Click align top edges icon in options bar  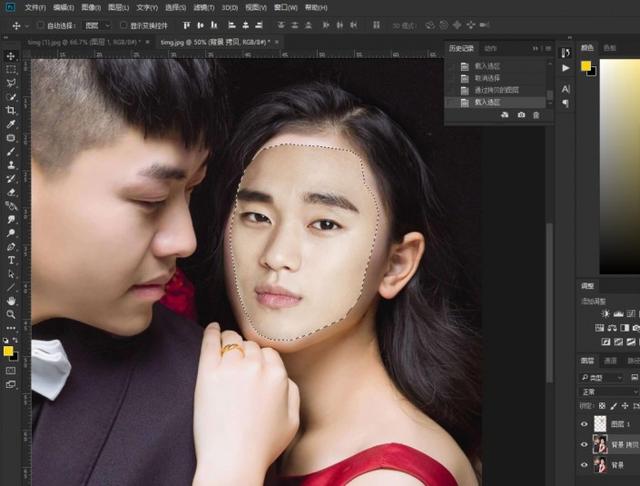tap(187, 25)
